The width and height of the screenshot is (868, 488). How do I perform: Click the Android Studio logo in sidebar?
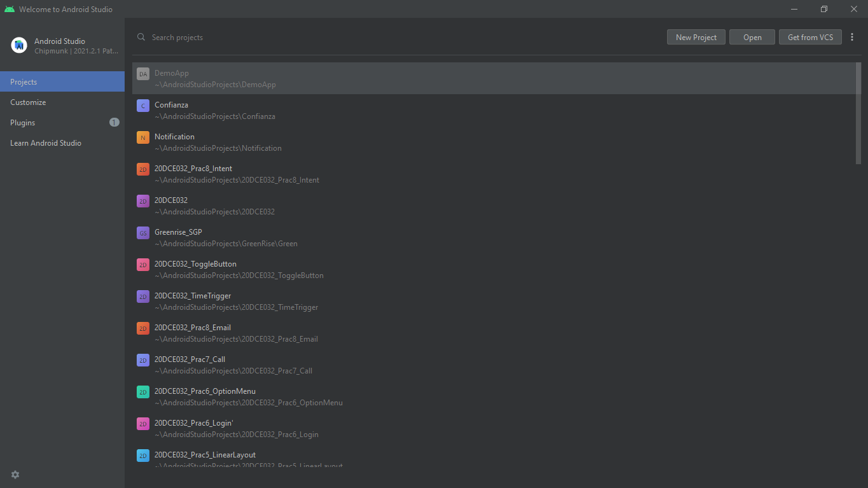(x=19, y=45)
